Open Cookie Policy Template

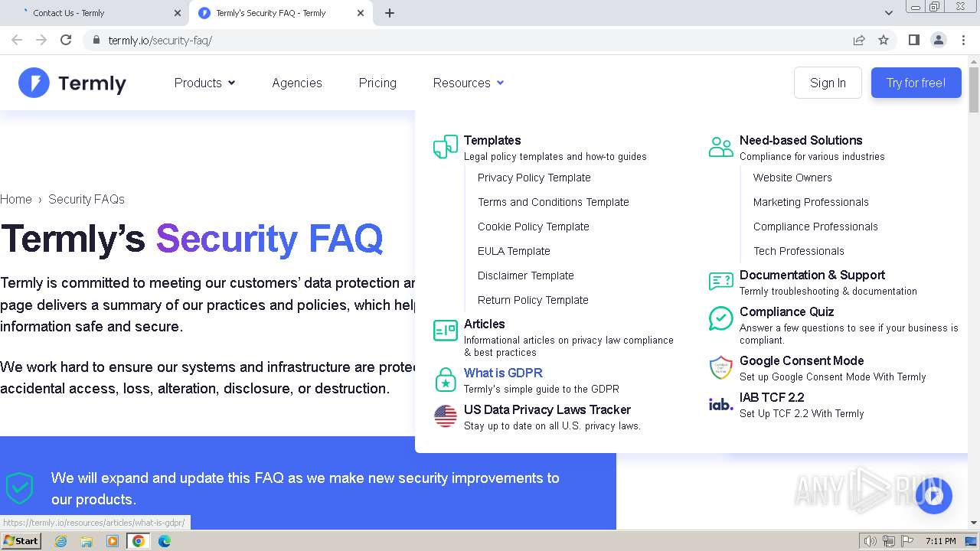pos(534,227)
